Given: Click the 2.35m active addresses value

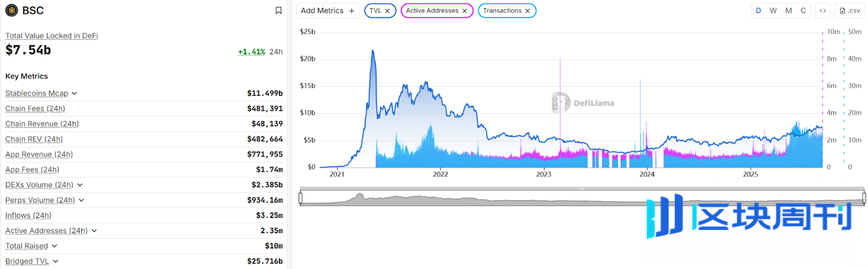Looking at the screenshot, I should pos(271,230).
